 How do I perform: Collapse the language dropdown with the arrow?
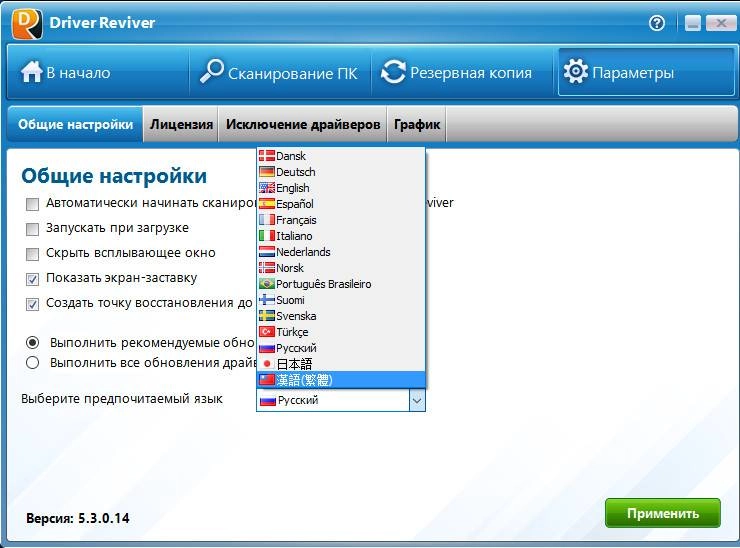pos(417,401)
